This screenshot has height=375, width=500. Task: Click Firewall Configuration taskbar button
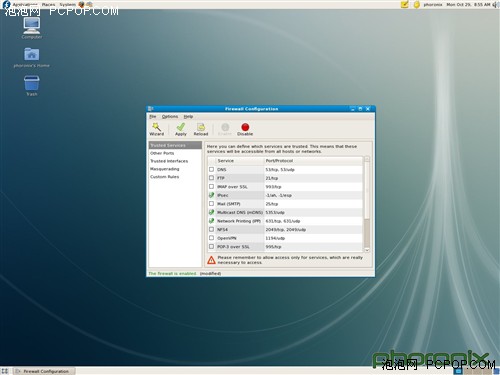(x=44, y=371)
